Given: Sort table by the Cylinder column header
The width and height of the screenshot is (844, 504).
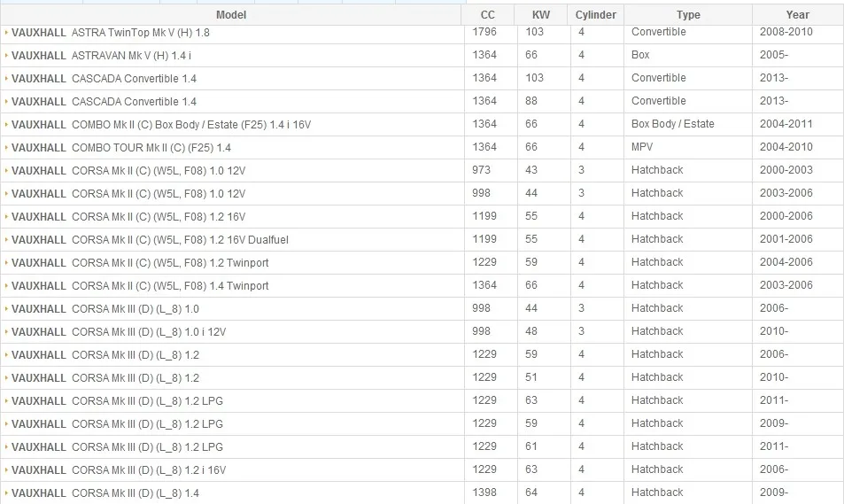Looking at the screenshot, I should click(595, 15).
